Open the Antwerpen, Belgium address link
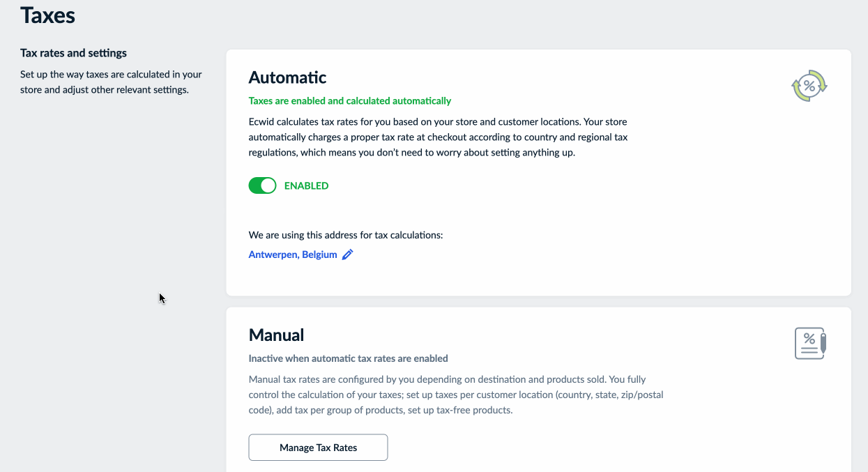The image size is (868, 472). pos(293,254)
